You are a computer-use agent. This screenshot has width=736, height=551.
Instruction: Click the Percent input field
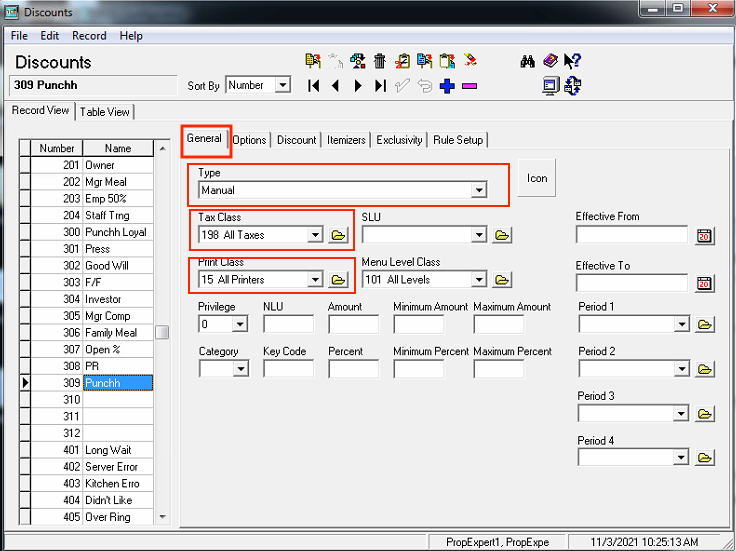pyautogui.click(x=353, y=369)
